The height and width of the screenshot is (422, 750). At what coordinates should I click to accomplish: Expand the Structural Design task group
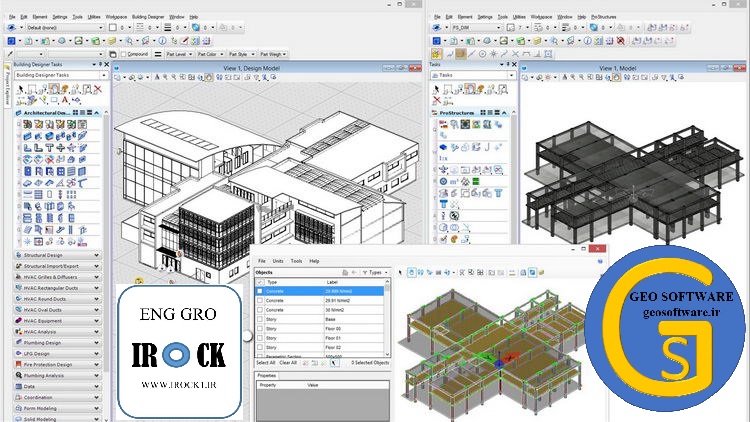[x=96, y=255]
